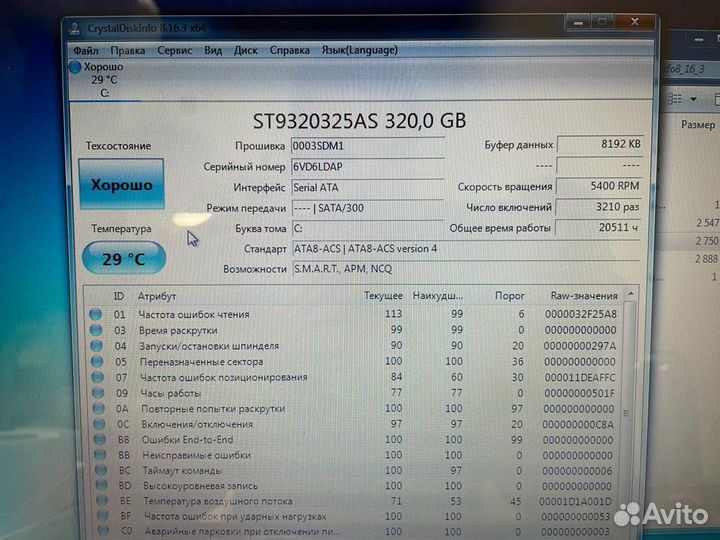Open the Правка menu
Image resolution: width=720 pixels, height=540 pixels.
128,50
